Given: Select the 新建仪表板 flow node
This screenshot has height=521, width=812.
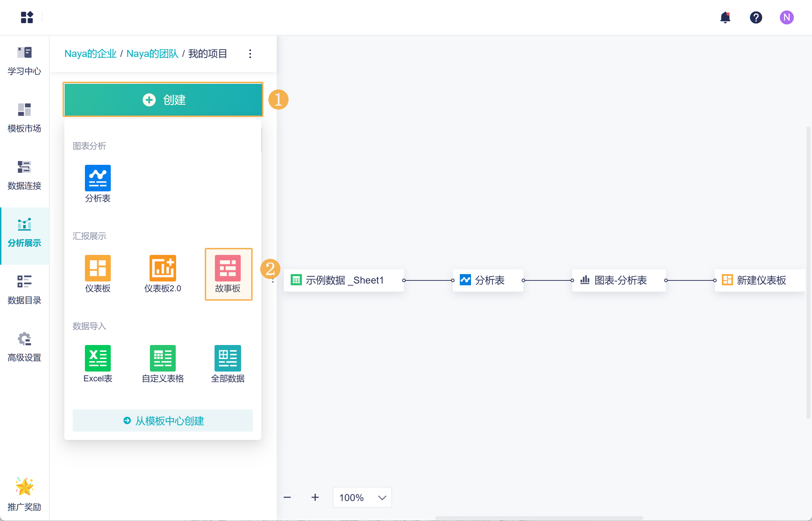Looking at the screenshot, I should (x=760, y=280).
